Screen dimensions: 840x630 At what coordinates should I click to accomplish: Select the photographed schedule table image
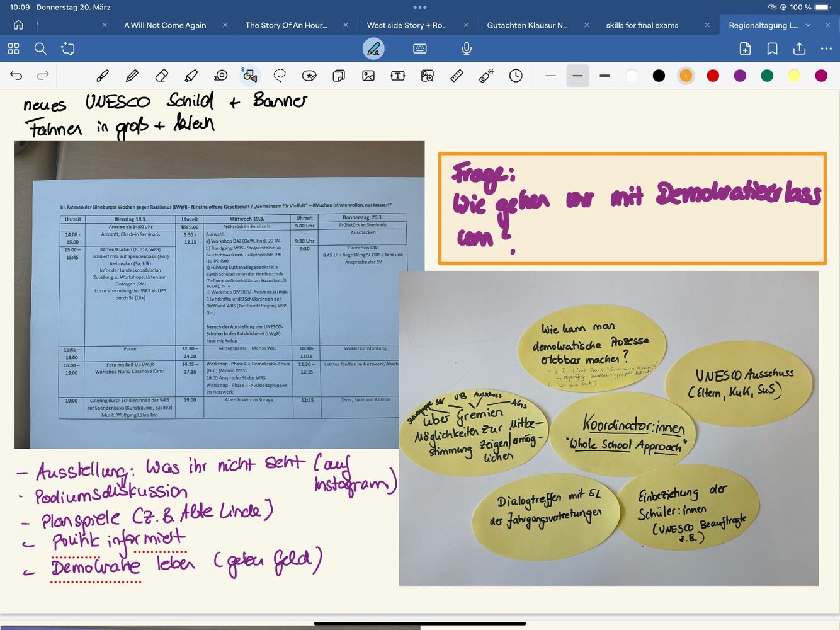[220, 295]
